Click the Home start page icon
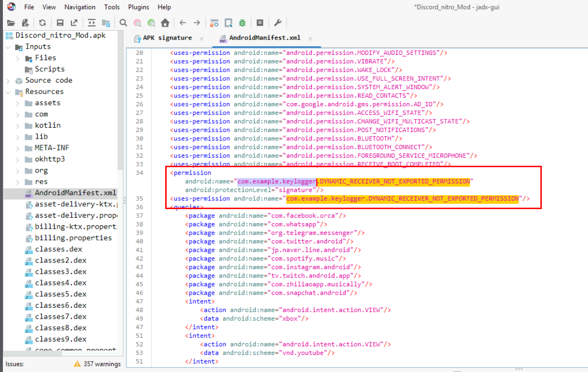Screen dimensions: 588x372 pyautogui.click(x=165, y=22)
